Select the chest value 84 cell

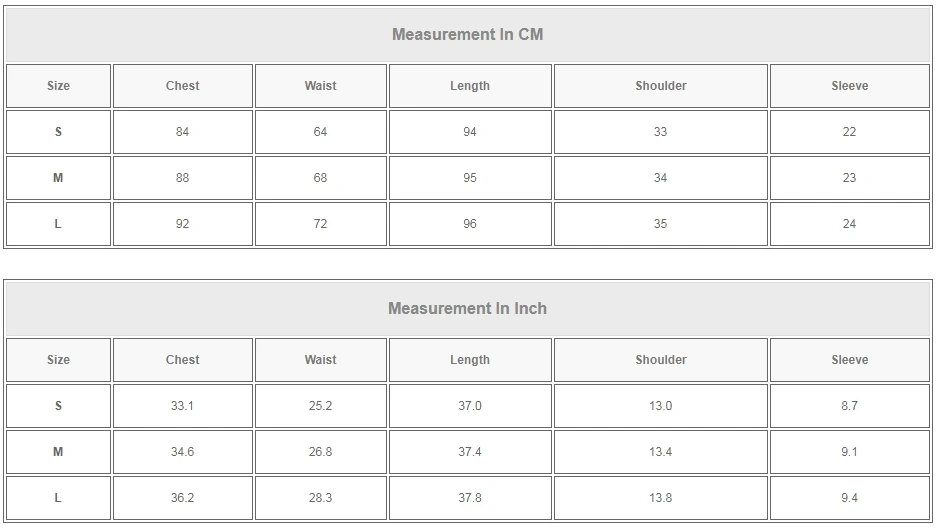pos(182,132)
